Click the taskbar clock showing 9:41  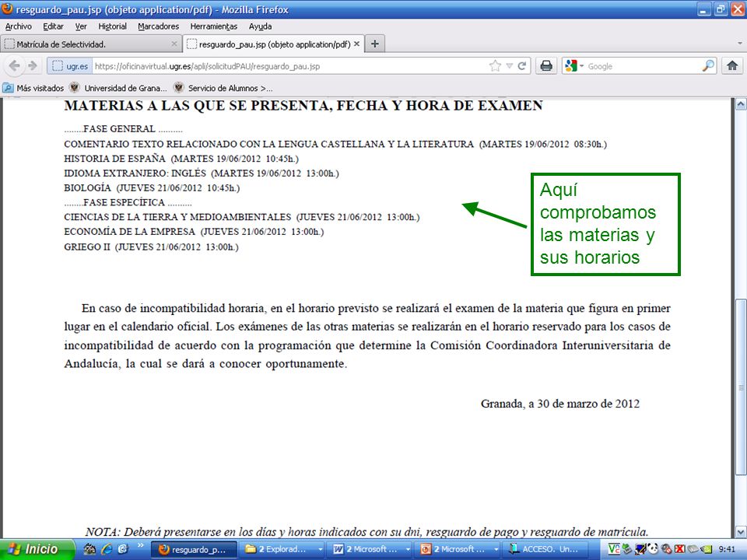(727, 549)
